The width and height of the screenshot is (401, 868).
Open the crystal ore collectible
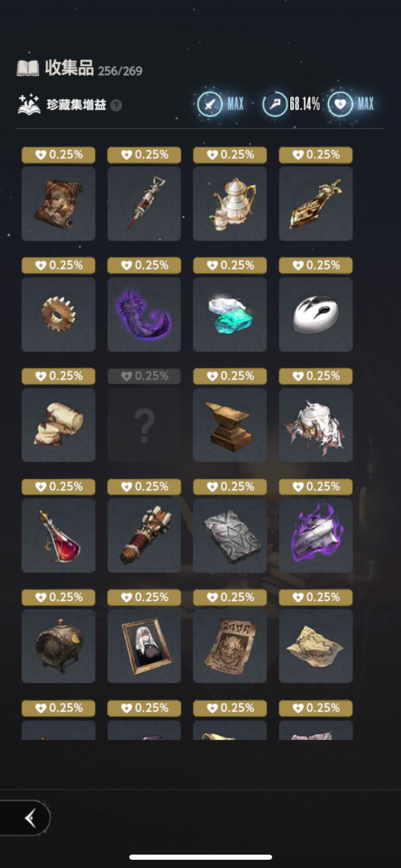tap(230, 314)
